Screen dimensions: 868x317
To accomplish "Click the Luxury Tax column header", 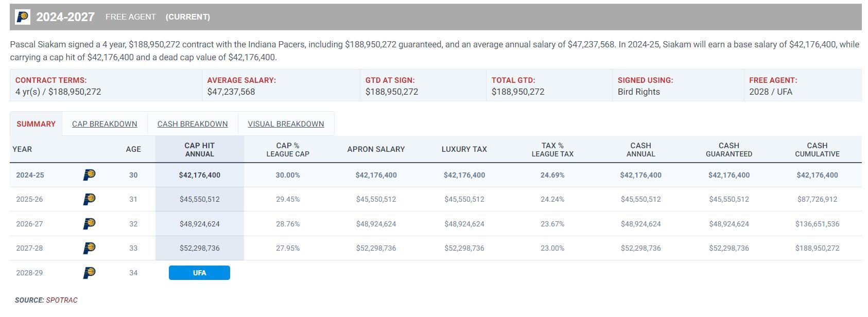I will tap(464, 149).
